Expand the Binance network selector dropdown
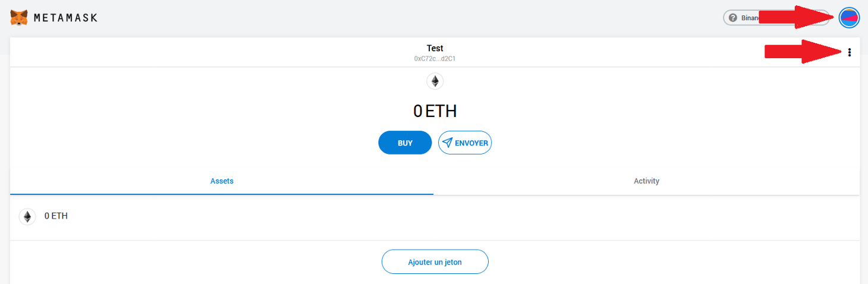The image size is (868, 284). pos(776,18)
